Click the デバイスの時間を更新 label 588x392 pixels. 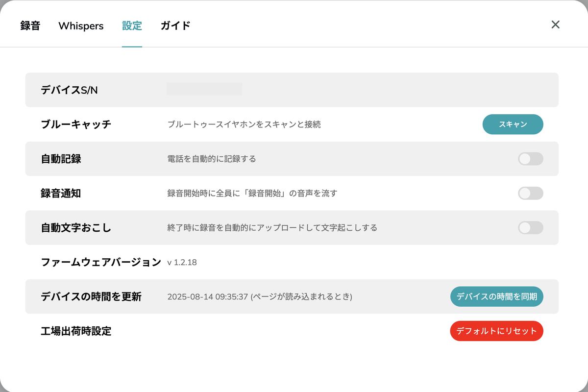[x=91, y=296]
